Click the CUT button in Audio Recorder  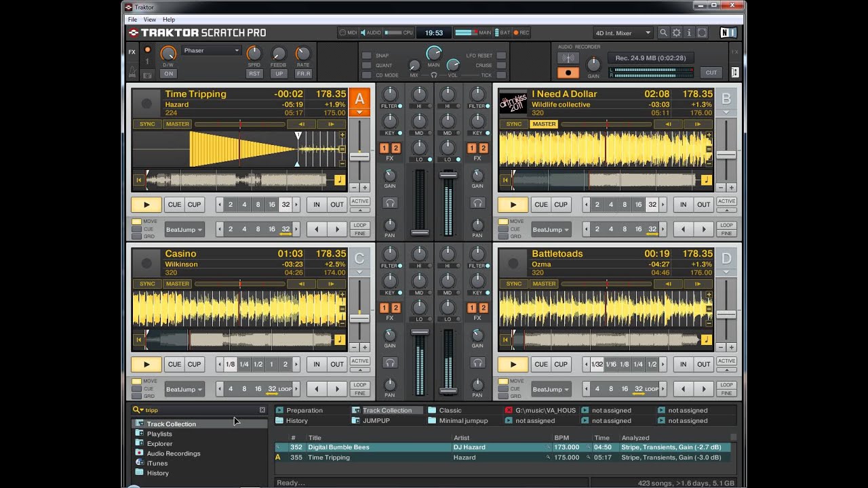711,73
